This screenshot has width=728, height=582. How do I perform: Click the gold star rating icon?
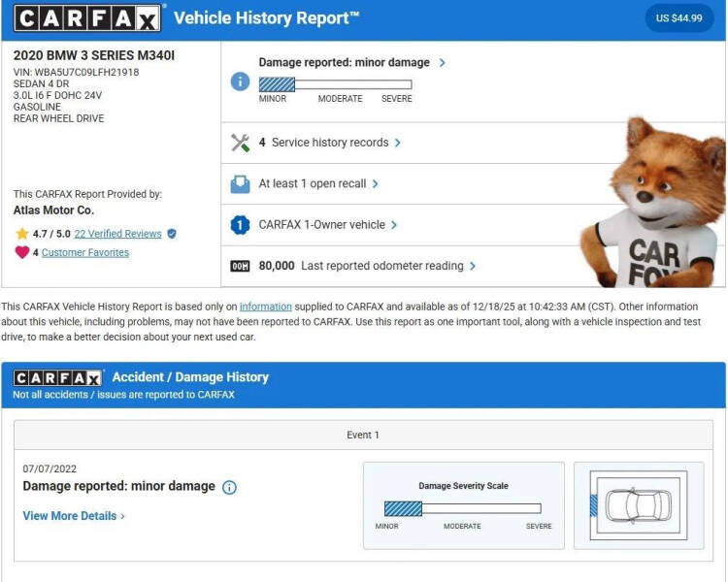coord(22,234)
